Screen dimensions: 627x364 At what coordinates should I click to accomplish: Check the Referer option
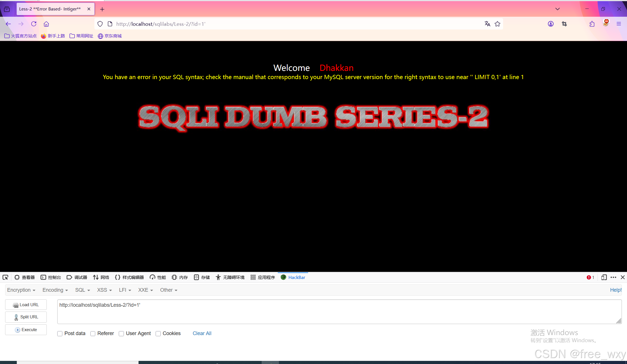[x=93, y=334]
